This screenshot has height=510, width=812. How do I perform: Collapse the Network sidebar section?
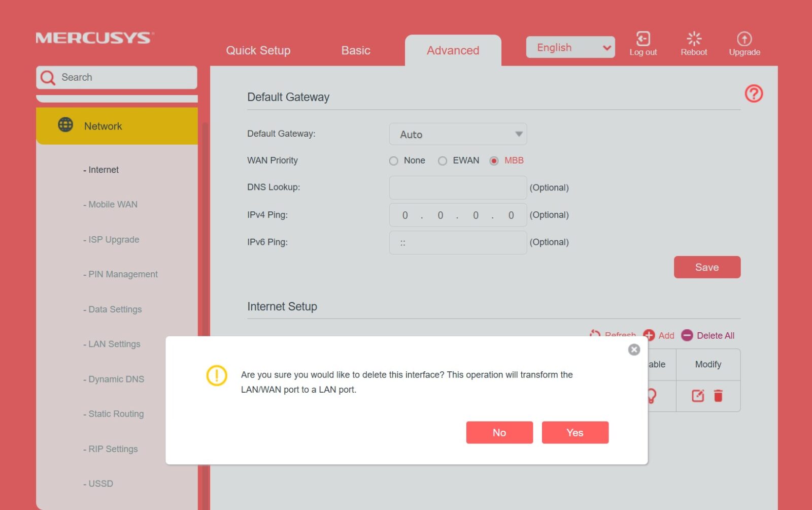tap(117, 126)
